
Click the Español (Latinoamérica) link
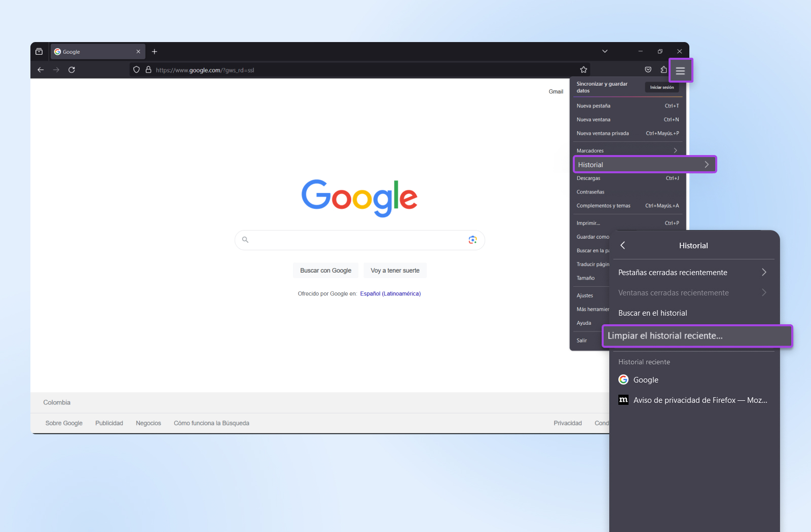click(390, 294)
